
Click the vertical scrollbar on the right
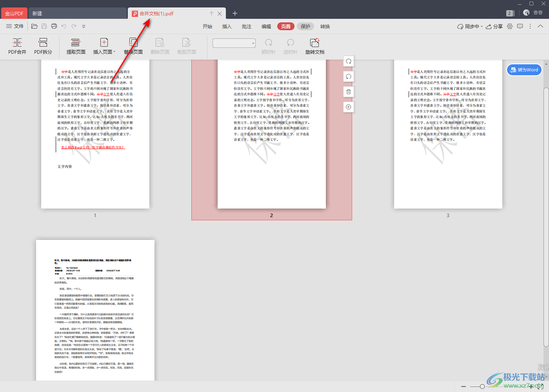coord(546,218)
